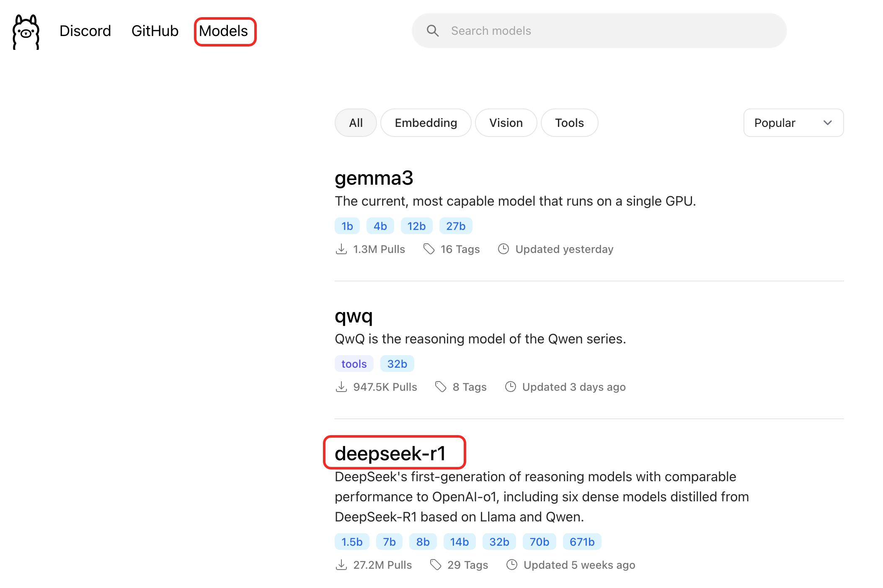Open the Discord nav link
This screenshot has height=588, width=883.
click(x=85, y=31)
